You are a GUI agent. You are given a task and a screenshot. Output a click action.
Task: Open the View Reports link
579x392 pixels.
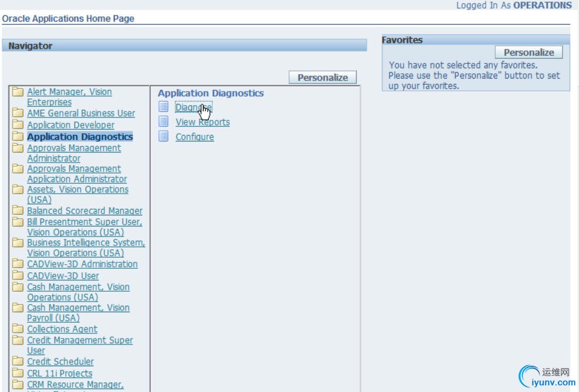coord(203,122)
